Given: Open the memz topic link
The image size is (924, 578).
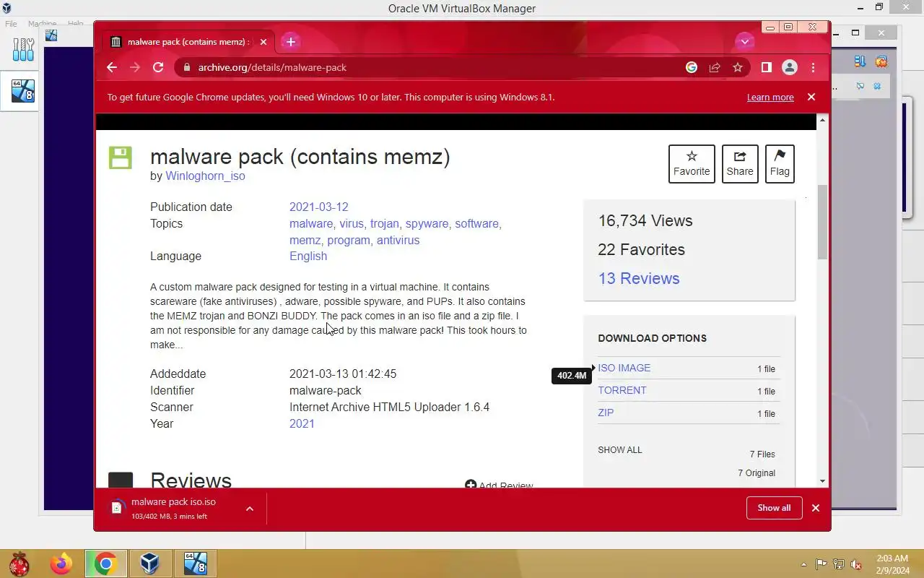Looking at the screenshot, I should pos(305,241).
